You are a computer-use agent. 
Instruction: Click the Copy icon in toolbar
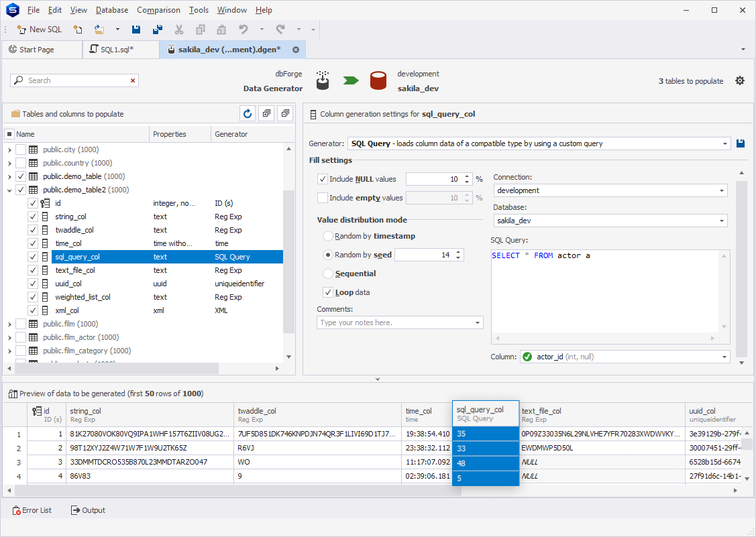pyautogui.click(x=200, y=29)
